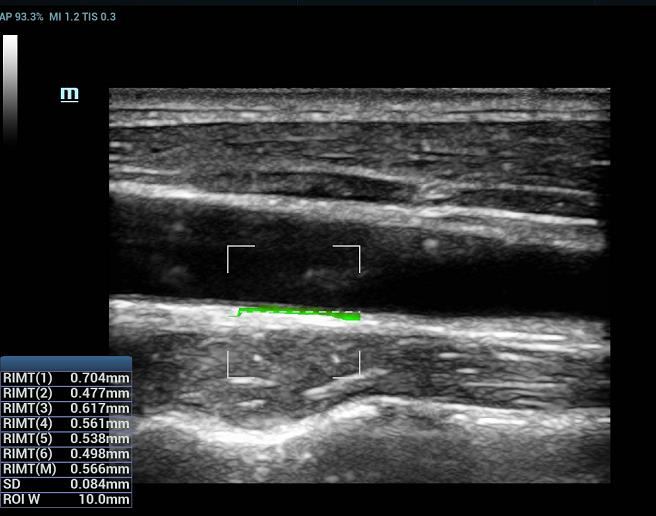Select the green IMT trace line
Screen dimensions: 656x516
click(x=298, y=314)
